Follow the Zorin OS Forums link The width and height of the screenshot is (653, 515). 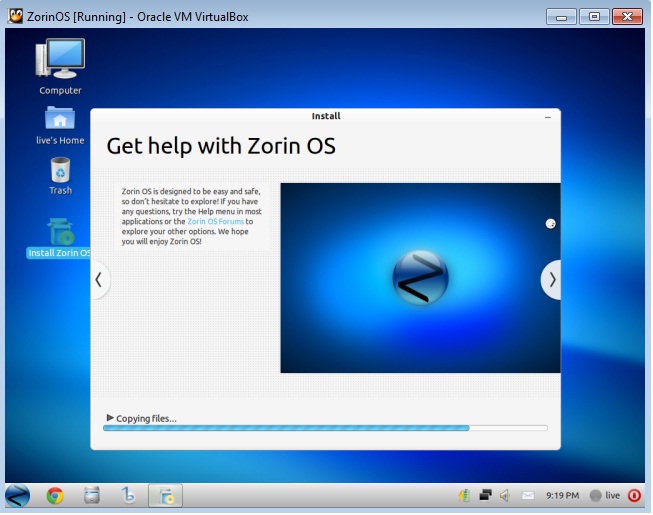click(x=215, y=221)
